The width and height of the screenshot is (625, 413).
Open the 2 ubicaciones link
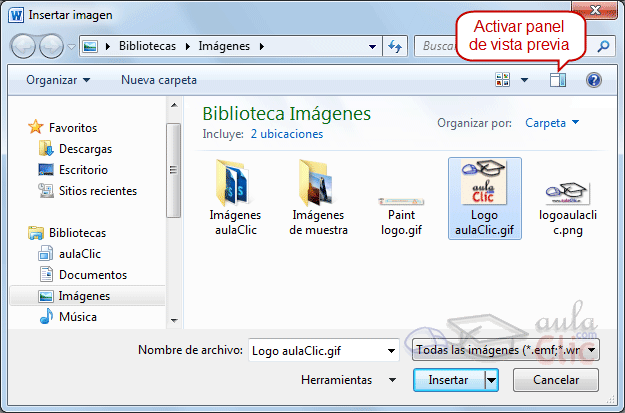286,133
